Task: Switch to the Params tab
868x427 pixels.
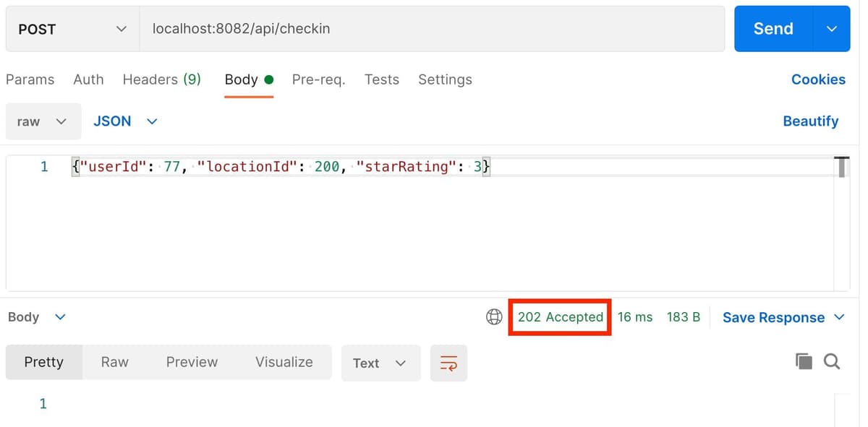Action: [x=30, y=79]
